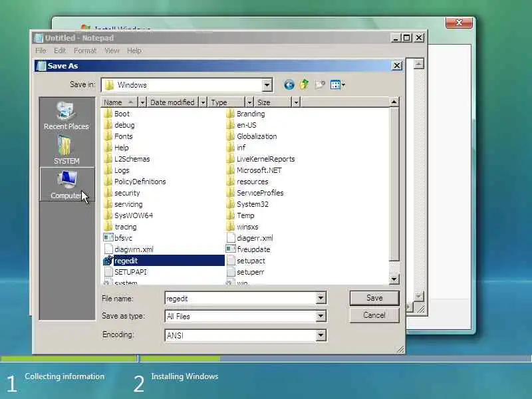This screenshot has height=399, width=532.
Task: Select the security folder
Action: (x=122, y=193)
